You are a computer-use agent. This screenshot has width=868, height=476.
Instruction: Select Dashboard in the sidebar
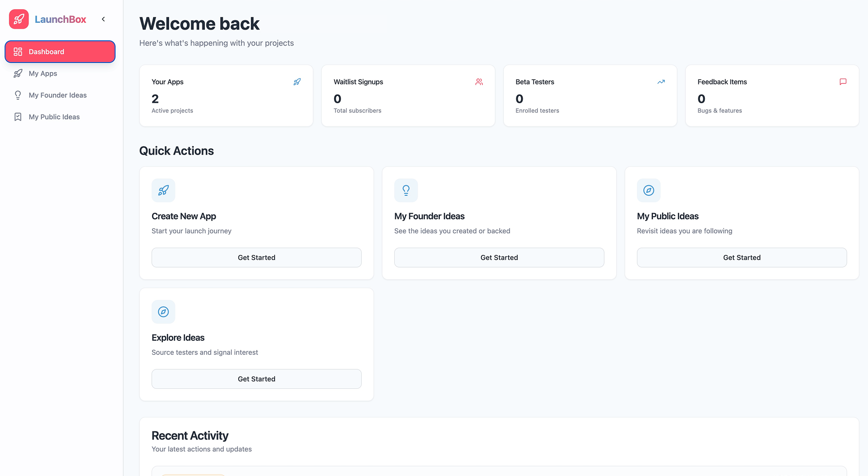tap(60, 51)
